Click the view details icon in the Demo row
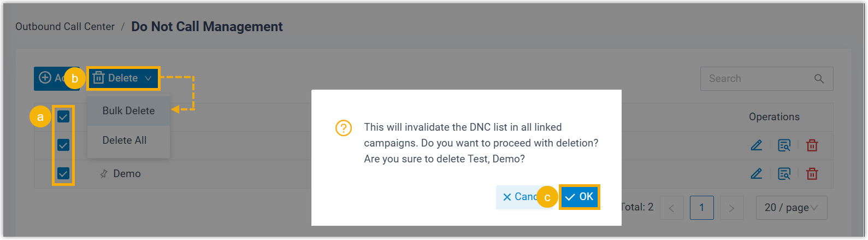Screen dimensions: 868x240 point(784,174)
